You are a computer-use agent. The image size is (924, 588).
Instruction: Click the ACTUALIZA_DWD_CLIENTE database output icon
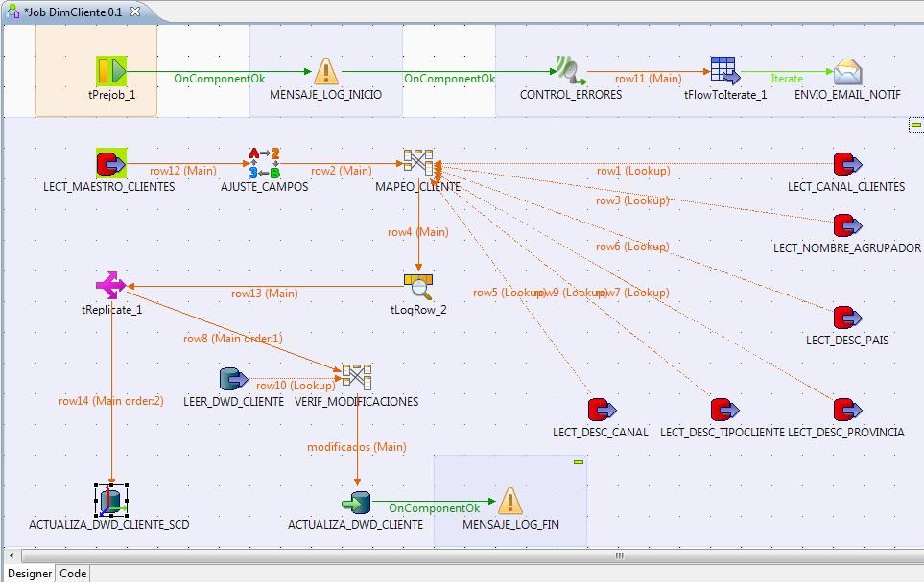357,503
